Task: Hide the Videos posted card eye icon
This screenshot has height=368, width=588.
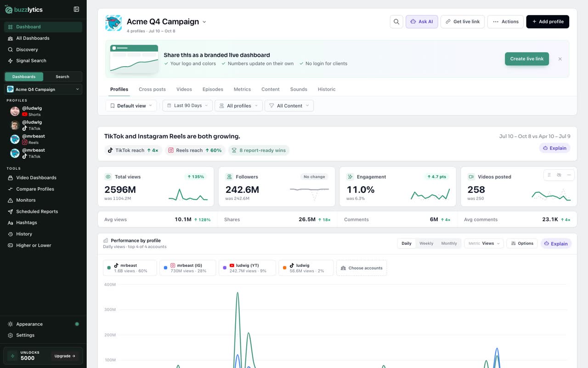Action: (559, 175)
